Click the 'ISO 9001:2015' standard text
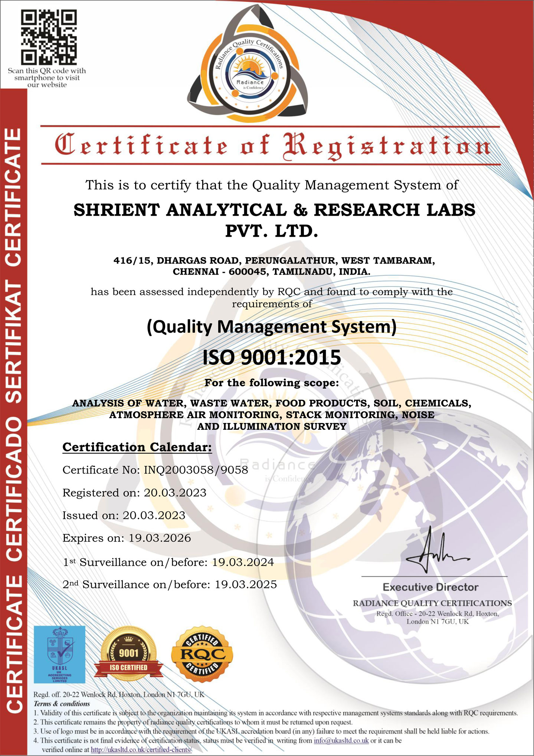The image size is (534, 756). (272, 357)
